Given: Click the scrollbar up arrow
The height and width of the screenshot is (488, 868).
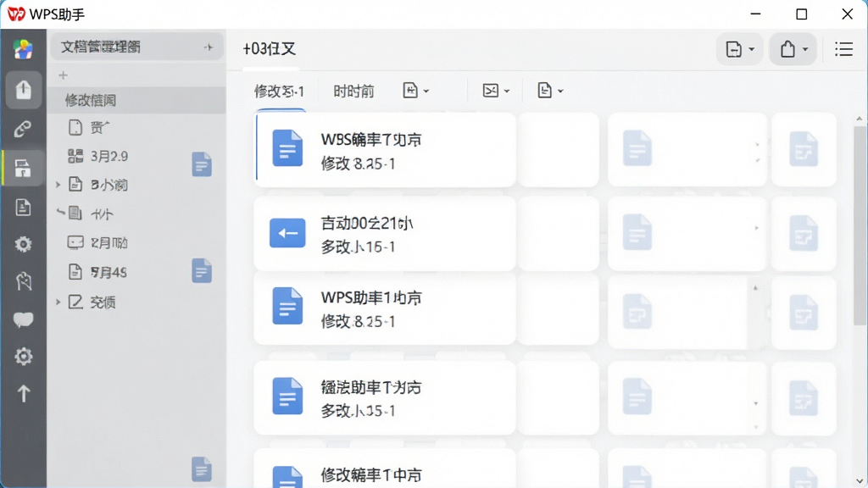Looking at the screenshot, I should coord(860,119).
